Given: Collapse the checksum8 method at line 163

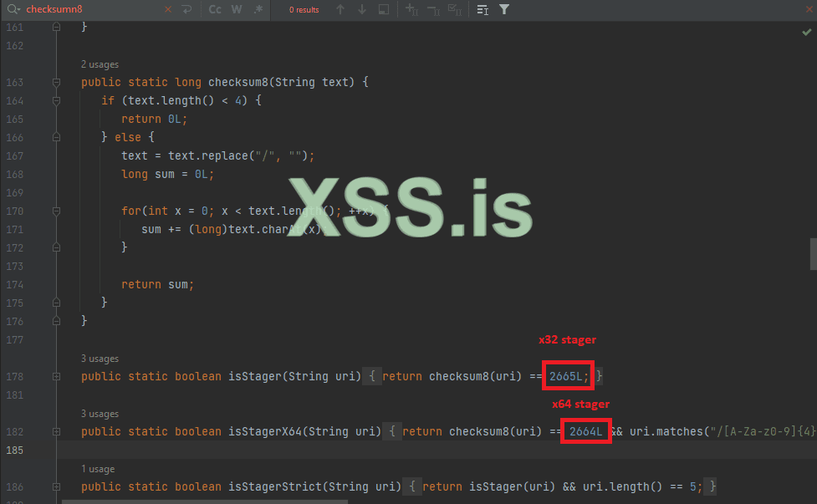Looking at the screenshot, I should click(x=56, y=82).
